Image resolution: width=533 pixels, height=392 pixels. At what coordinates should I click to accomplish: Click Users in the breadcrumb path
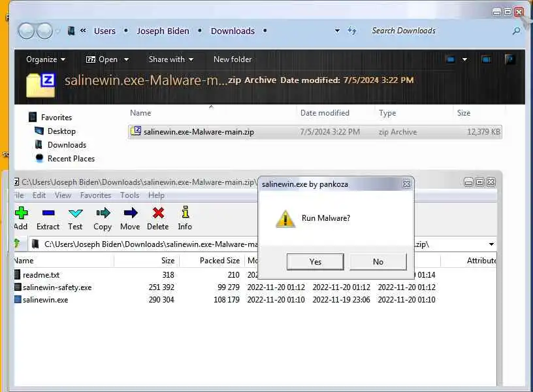(105, 31)
